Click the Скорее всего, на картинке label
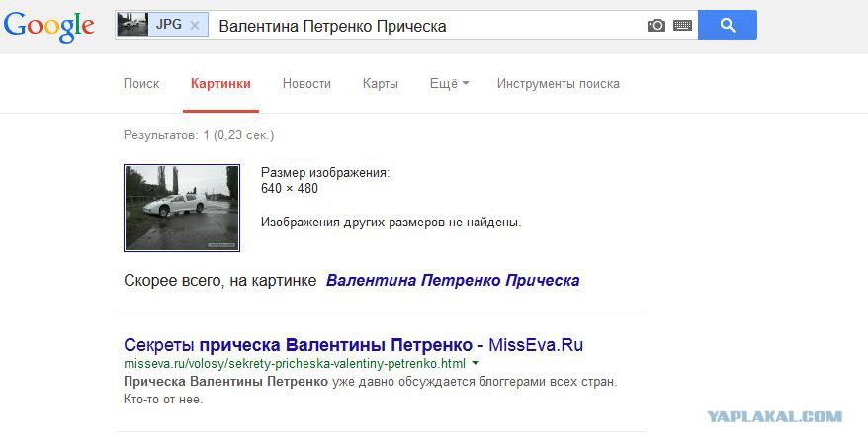 (220, 280)
